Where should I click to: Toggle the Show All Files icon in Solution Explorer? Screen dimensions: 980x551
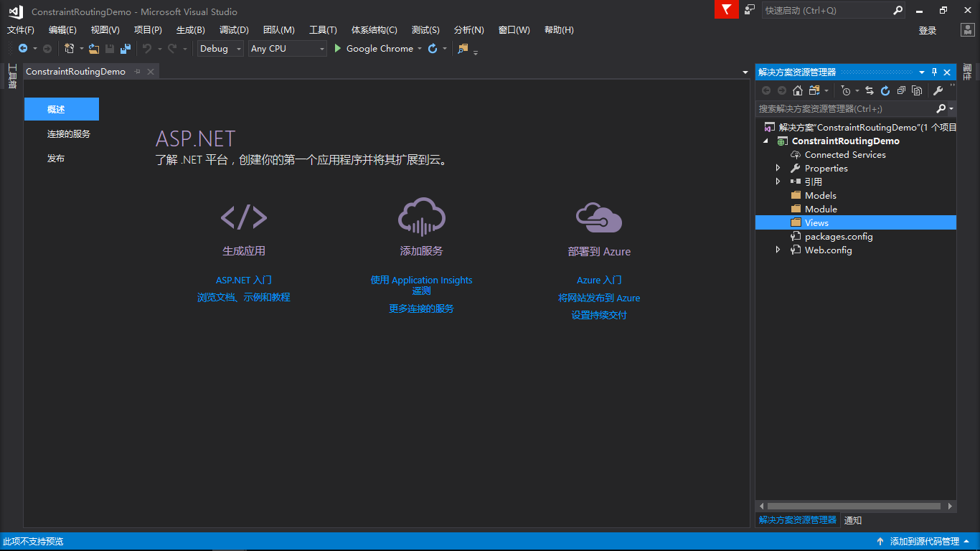pyautogui.click(x=917, y=90)
